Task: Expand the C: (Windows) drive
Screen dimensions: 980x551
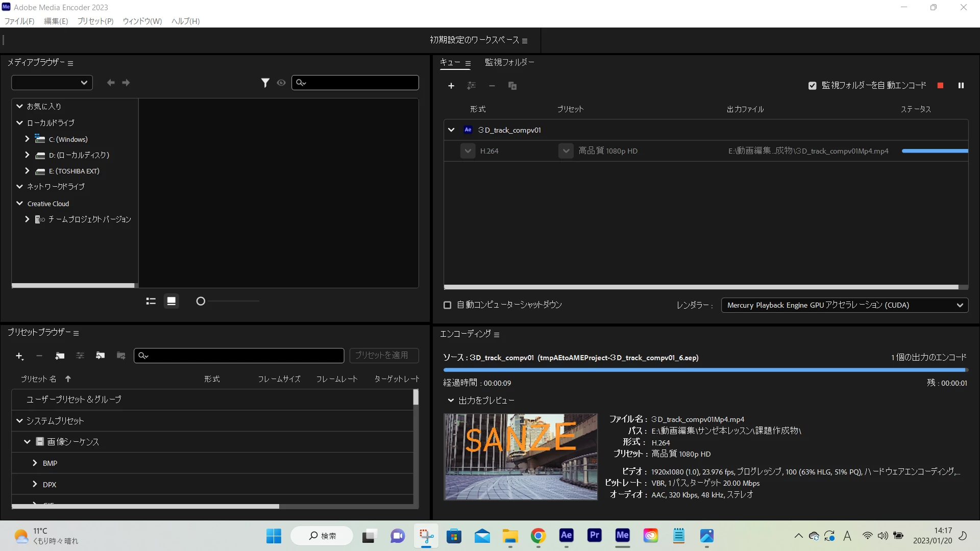Action: point(27,139)
